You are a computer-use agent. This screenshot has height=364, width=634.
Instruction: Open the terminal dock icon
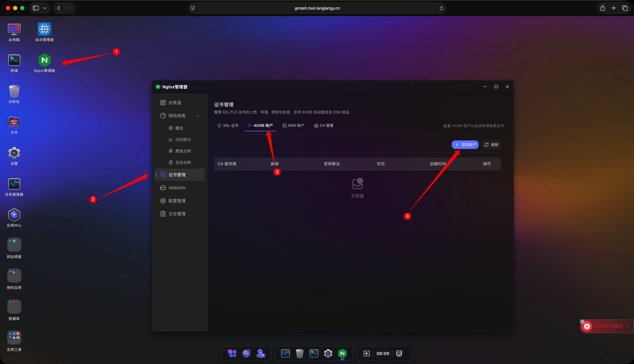point(314,354)
